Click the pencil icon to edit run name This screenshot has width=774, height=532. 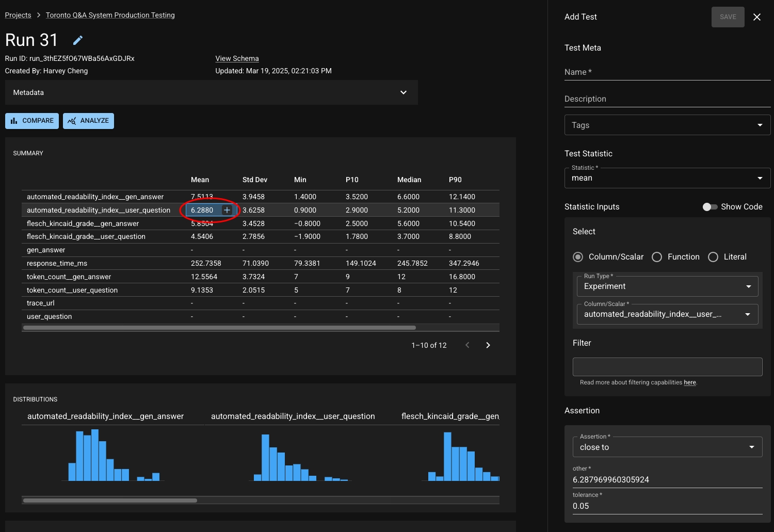point(78,40)
